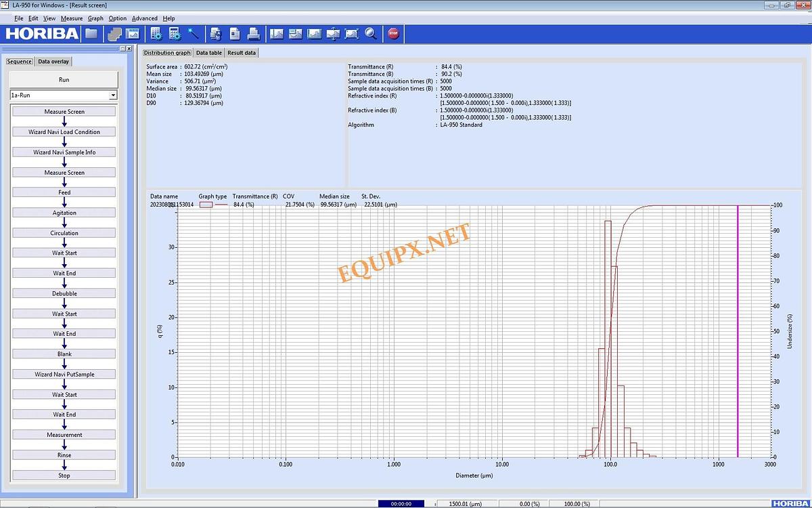Collapse the sequence panel with its arrow

coord(122,48)
